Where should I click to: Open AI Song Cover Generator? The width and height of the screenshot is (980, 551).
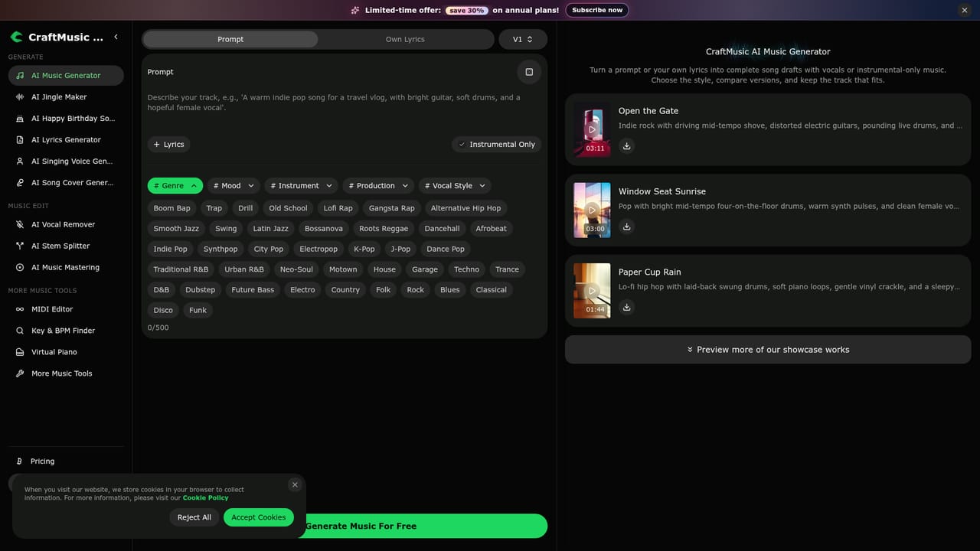click(66, 183)
